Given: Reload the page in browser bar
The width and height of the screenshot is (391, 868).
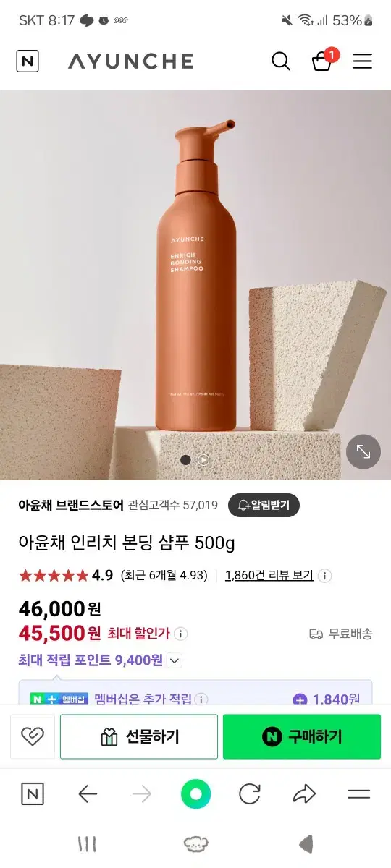Looking at the screenshot, I should (250, 794).
